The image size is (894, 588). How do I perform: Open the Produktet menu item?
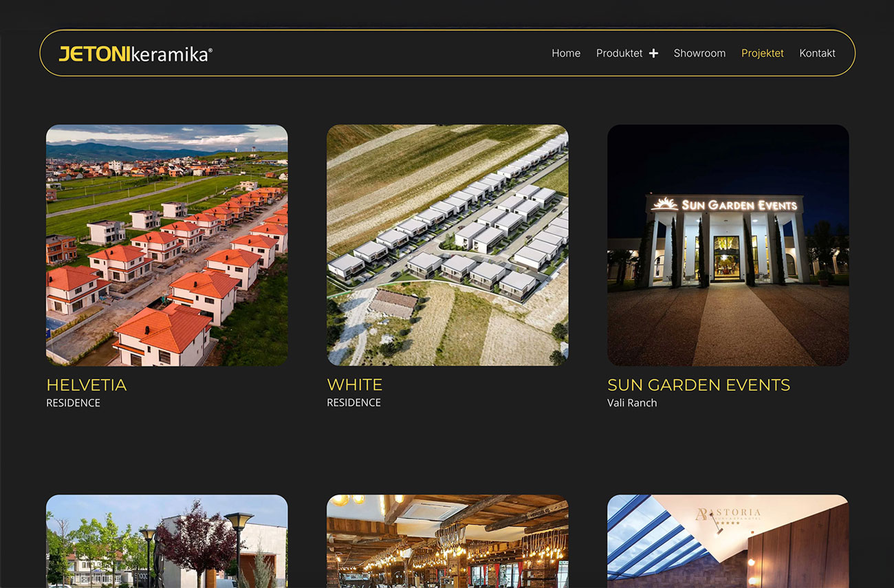point(619,53)
